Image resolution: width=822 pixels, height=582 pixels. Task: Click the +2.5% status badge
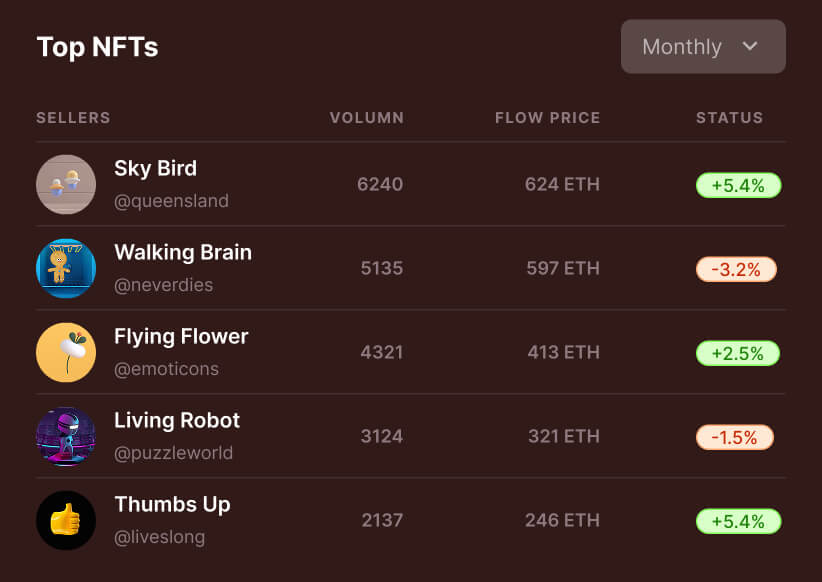pyautogui.click(x=738, y=353)
